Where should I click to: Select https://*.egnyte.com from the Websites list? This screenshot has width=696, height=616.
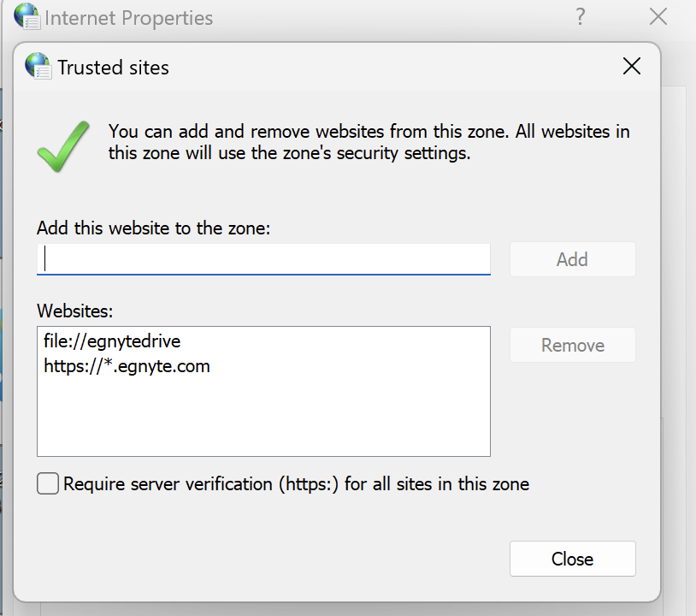point(127,364)
